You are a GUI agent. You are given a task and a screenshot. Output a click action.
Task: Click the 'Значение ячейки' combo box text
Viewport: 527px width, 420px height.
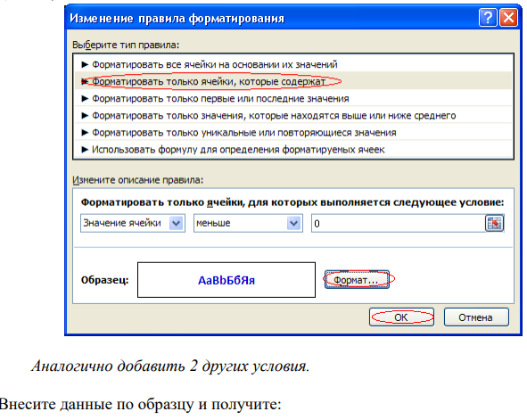[x=122, y=223]
